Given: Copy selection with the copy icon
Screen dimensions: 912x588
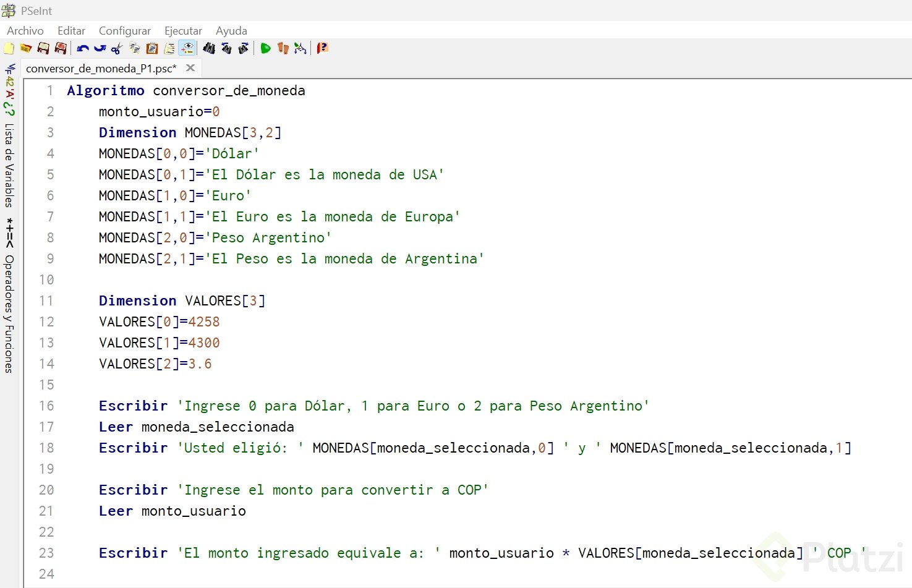Looking at the screenshot, I should 134,48.
